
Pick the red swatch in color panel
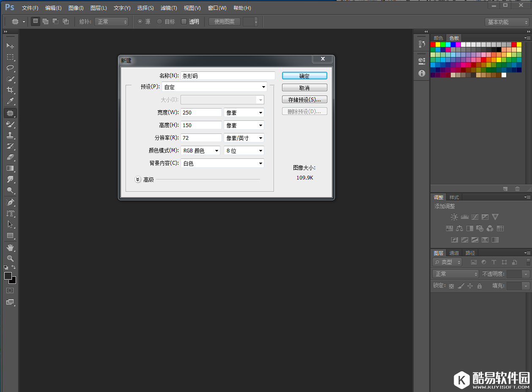(433, 44)
